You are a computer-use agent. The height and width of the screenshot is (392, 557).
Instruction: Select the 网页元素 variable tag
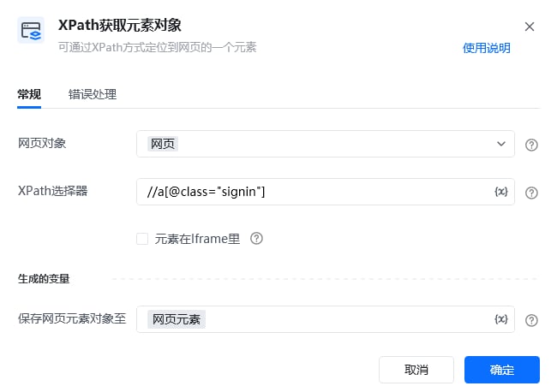[x=177, y=319]
